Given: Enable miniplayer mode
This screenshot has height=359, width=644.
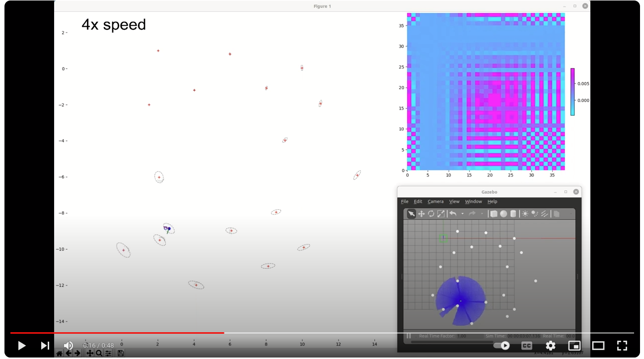Looking at the screenshot, I should (574, 346).
